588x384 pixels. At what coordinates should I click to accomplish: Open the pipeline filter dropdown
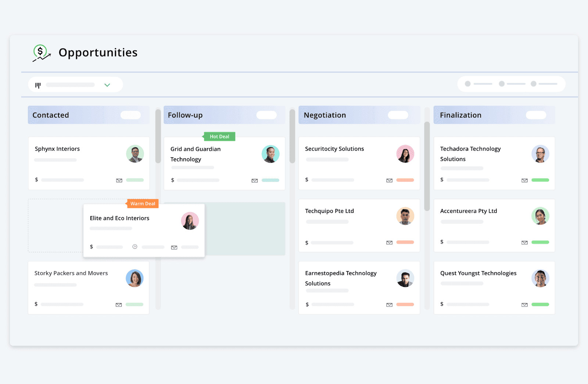pos(107,85)
